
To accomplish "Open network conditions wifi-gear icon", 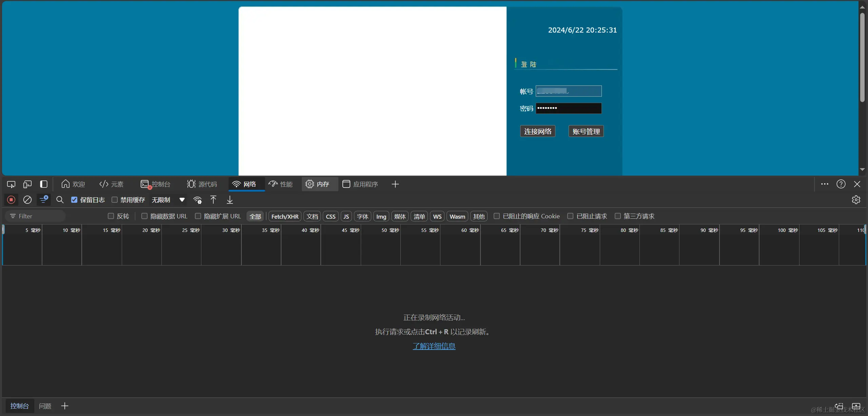I will point(197,200).
